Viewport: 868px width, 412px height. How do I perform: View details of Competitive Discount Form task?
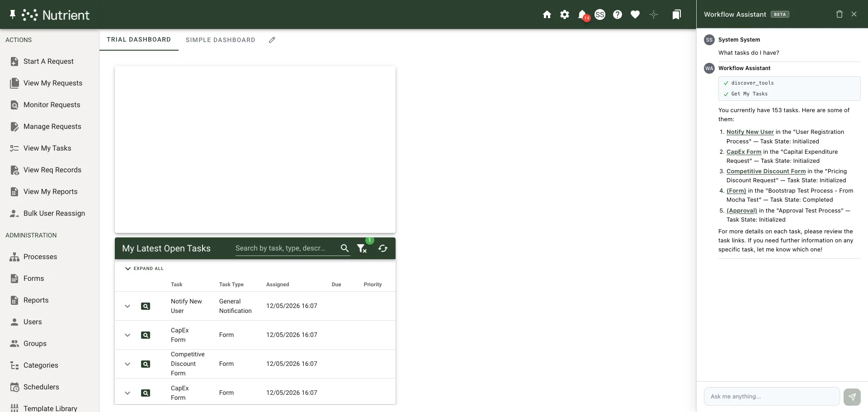click(146, 364)
